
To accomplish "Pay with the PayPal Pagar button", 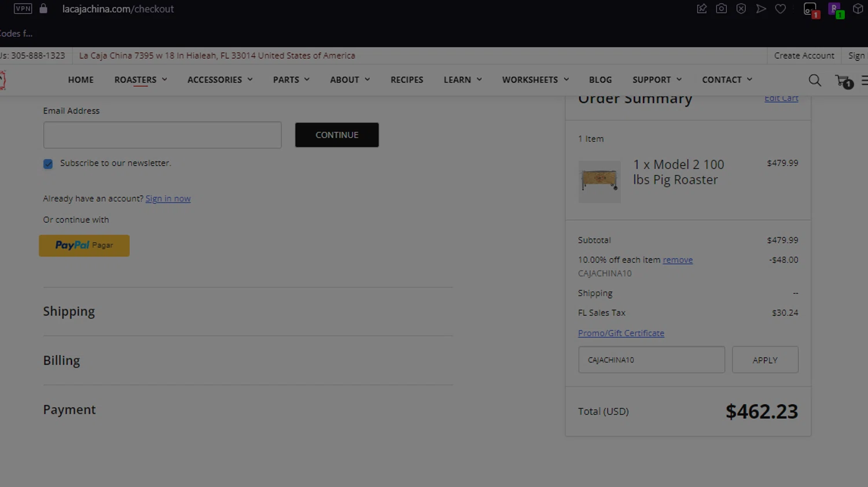I will [x=84, y=245].
